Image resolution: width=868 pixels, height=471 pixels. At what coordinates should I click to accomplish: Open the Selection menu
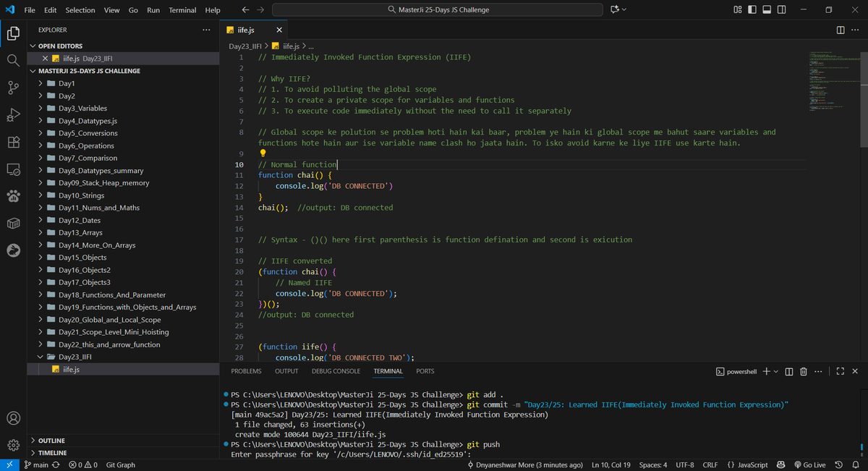coord(80,9)
